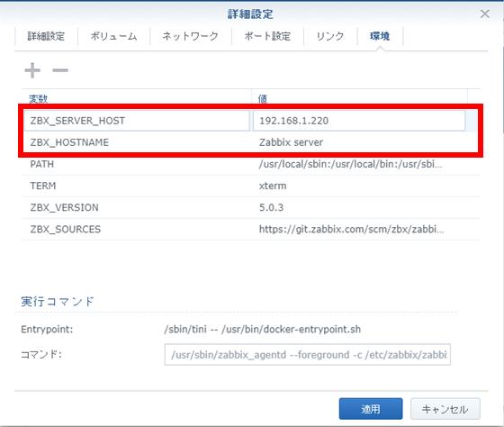Select the TERM variable row
This screenshot has width=504, height=427.
tap(251, 186)
